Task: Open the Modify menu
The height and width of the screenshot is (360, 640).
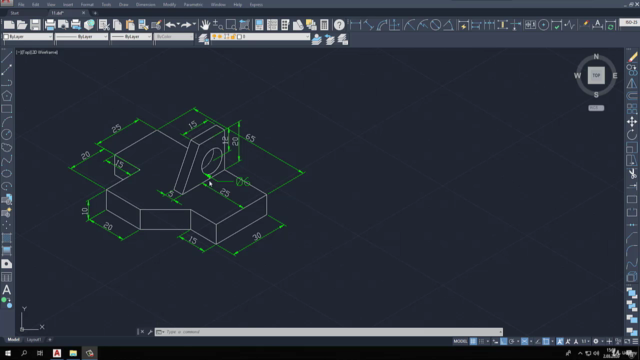Action: tap(169, 4)
